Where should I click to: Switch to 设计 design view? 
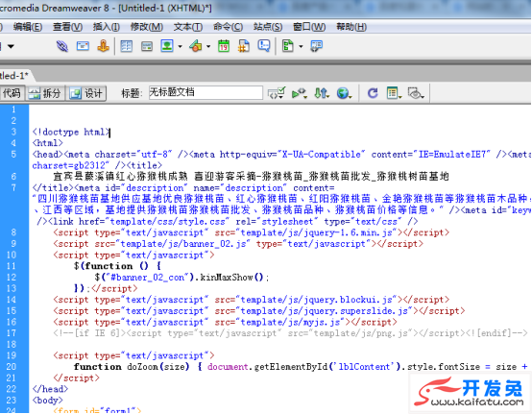coord(86,93)
